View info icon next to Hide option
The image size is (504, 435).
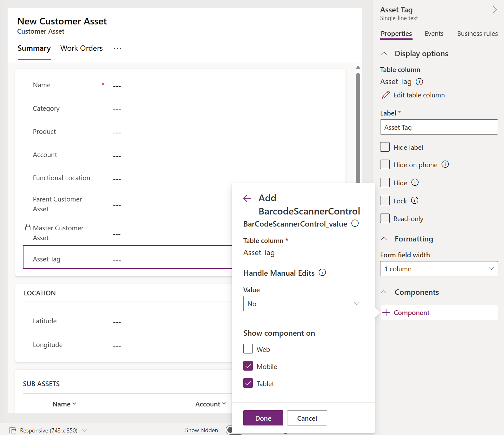tap(415, 182)
